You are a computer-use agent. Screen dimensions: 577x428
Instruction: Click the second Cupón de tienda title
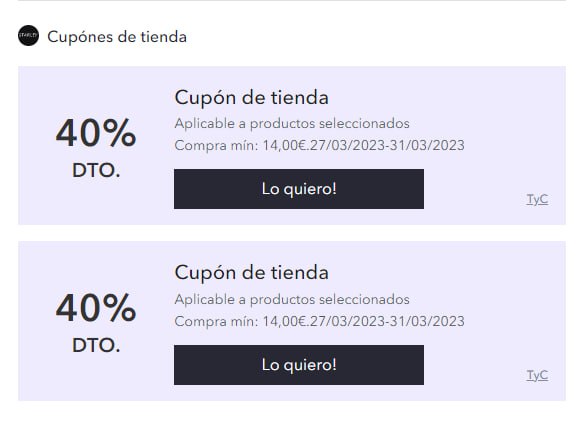pyautogui.click(x=251, y=273)
